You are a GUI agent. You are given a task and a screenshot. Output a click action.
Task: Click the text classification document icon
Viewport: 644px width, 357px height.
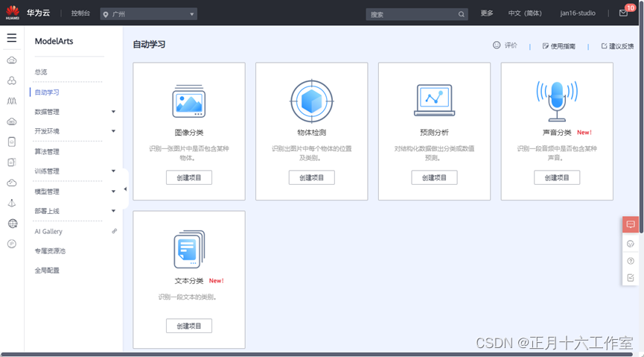pyautogui.click(x=189, y=249)
